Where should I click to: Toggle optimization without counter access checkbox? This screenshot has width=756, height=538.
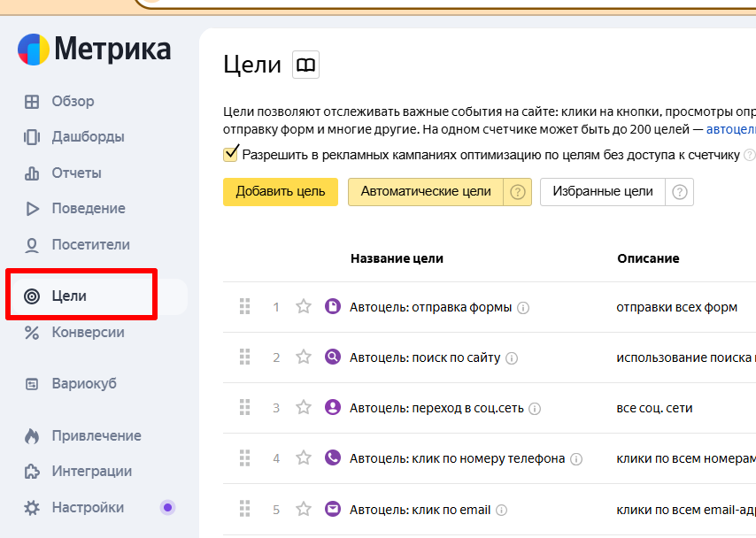tap(230, 154)
